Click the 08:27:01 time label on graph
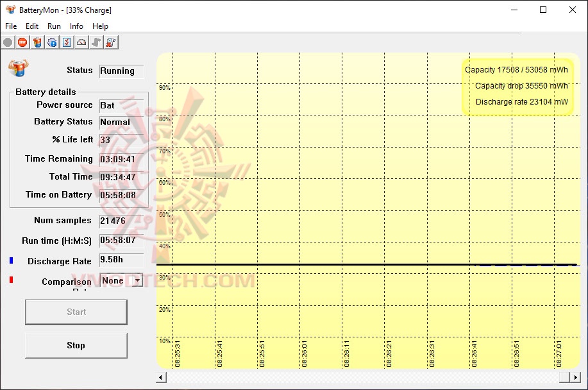 pos(559,353)
